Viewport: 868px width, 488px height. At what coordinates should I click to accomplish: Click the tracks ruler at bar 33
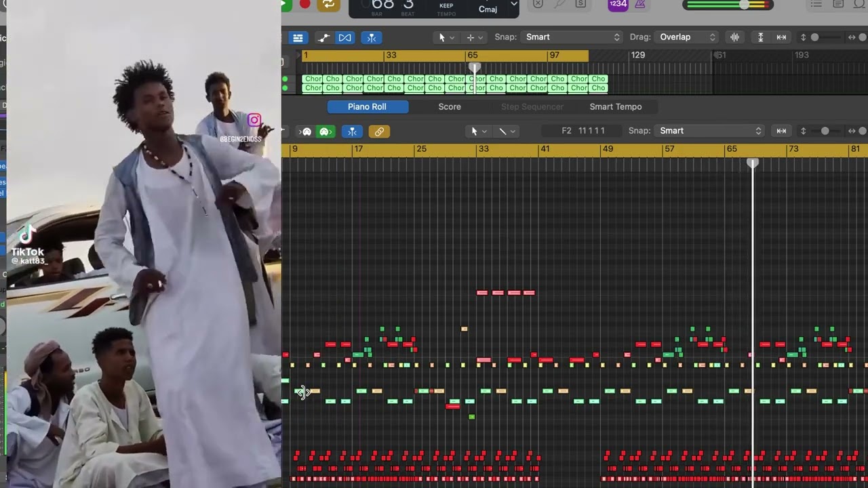(391, 56)
